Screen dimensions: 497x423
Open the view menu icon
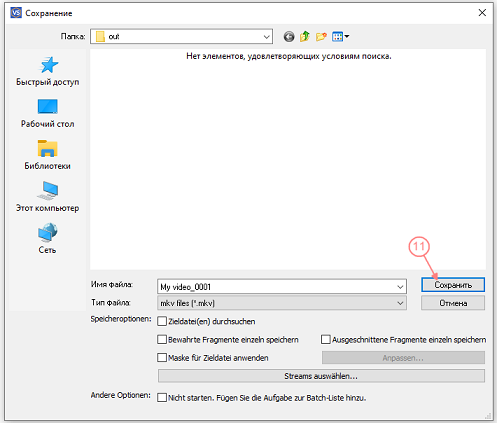point(340,36)
